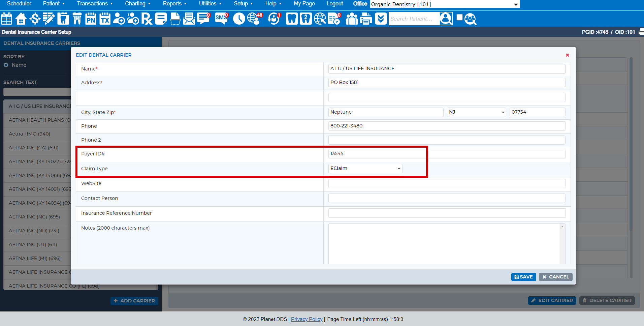
Task: Click the tooth with roots perio icon
Action: [77, 19]
